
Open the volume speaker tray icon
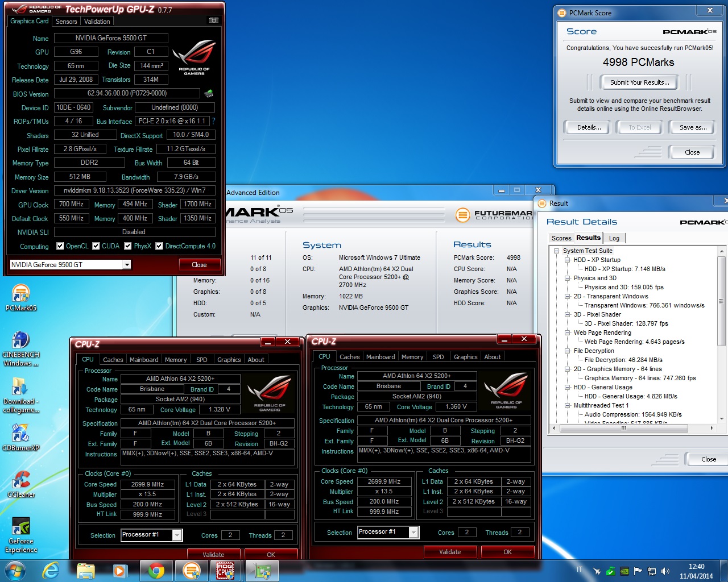[665, 571]
